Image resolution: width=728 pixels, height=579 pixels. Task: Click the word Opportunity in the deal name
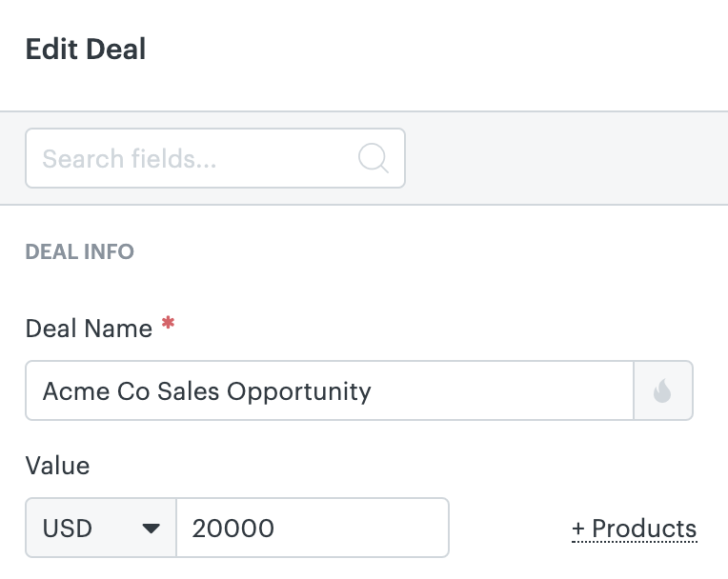(299, 392)
